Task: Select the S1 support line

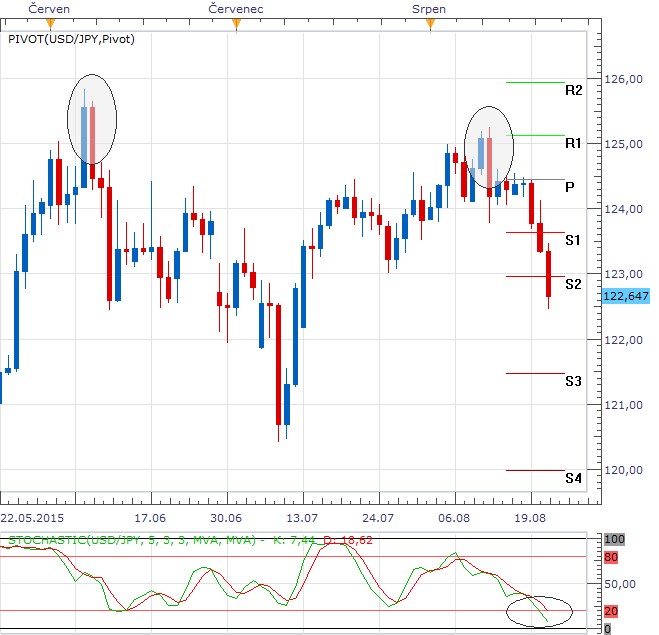Action: click(x=535, y=232)
